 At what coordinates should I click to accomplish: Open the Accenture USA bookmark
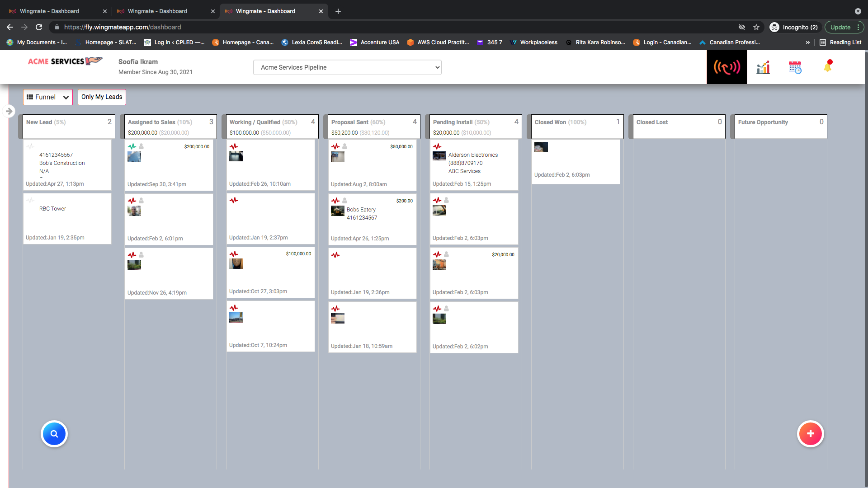375,42
